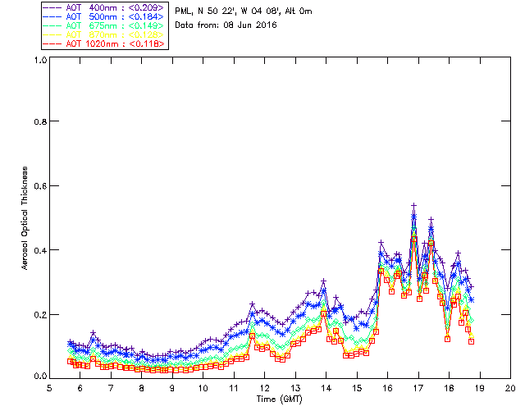This screenshot has height=420, width=525.
Task: Click the 11 x-axis tick label
Action: [234, 388]
